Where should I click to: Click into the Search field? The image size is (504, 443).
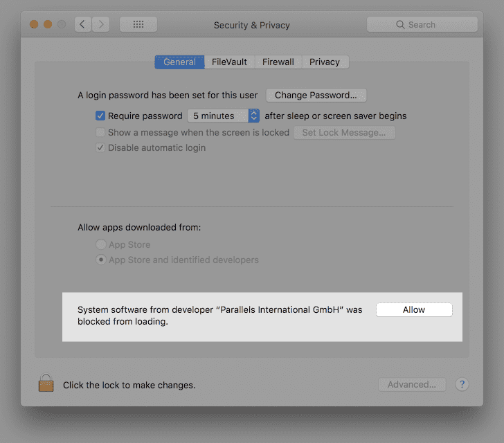coord(429,25)
